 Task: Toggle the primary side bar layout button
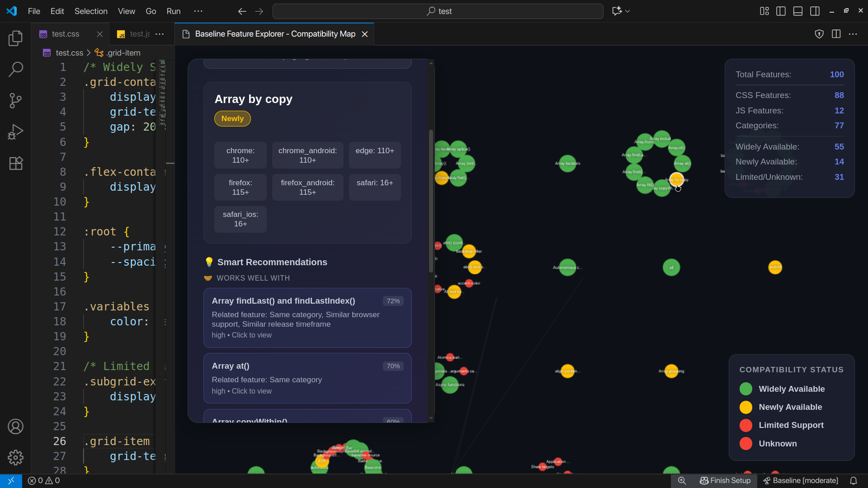coord(781,11)
